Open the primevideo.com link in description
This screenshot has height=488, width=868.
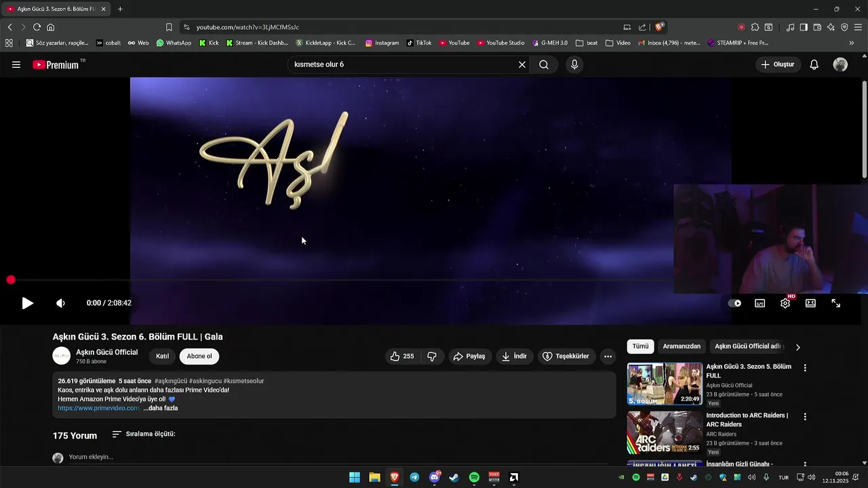click(99, 408)
